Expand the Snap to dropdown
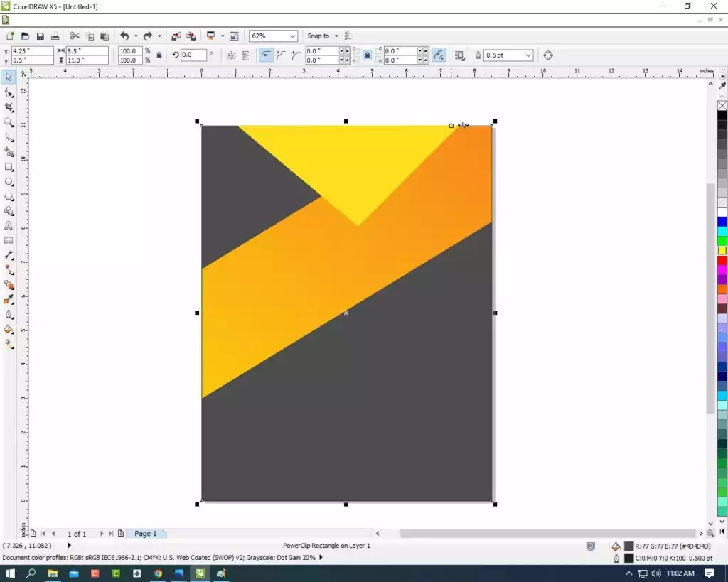 336,36
